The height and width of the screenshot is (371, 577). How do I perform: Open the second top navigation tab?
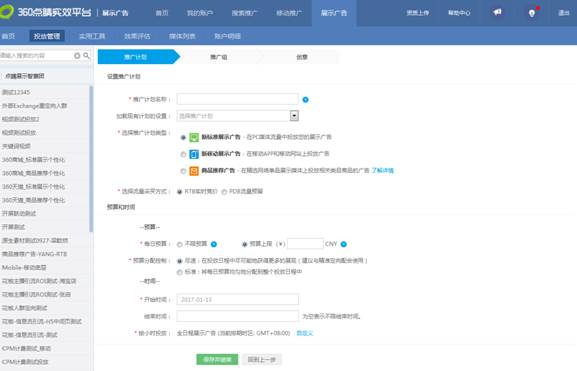(200, 13)
